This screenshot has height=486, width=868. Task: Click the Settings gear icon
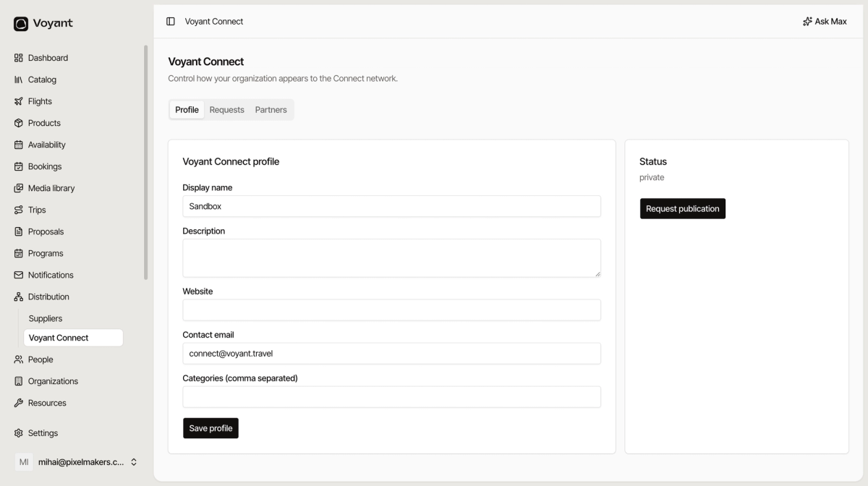click(19, 433)
